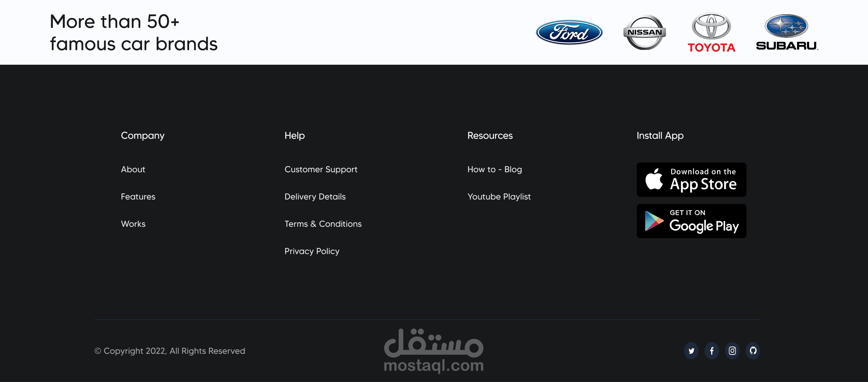Open the Facebook social icon

[712, 351]
